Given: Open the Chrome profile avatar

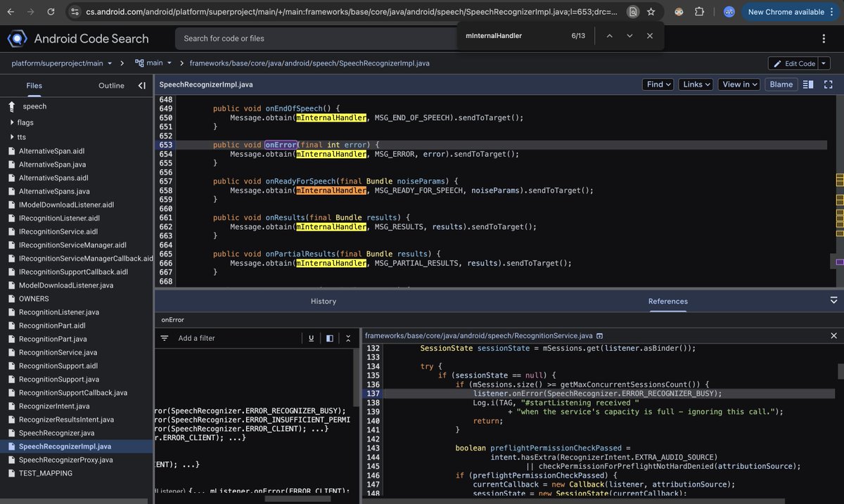Looking at the screenshot, I should tap(729, 12).
